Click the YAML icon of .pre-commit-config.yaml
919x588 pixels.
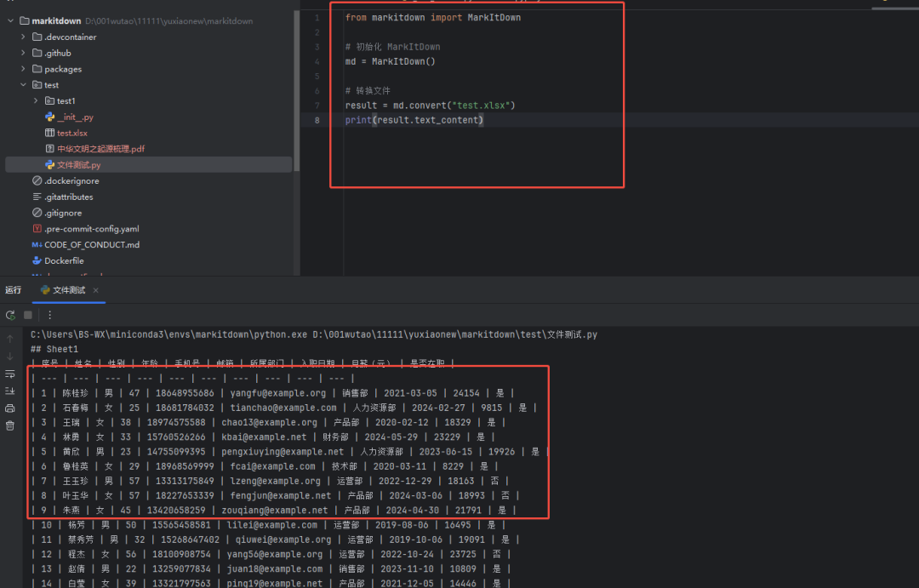point(37,229)
